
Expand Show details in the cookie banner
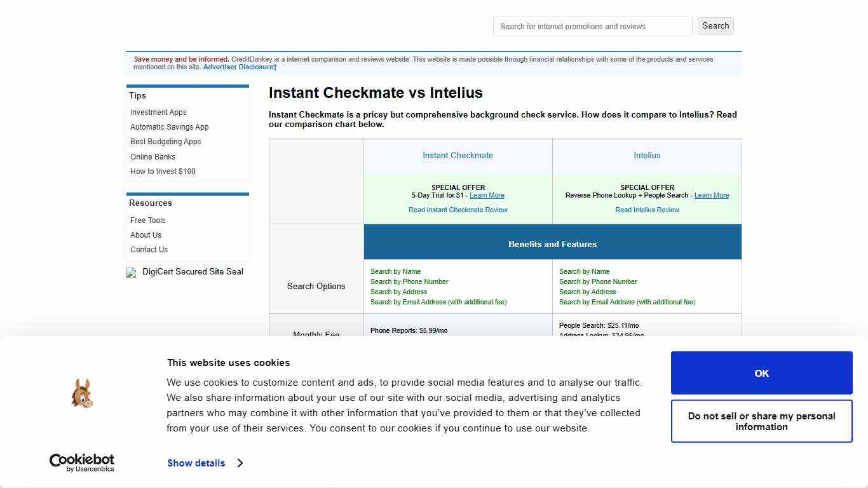pos(196,463)
